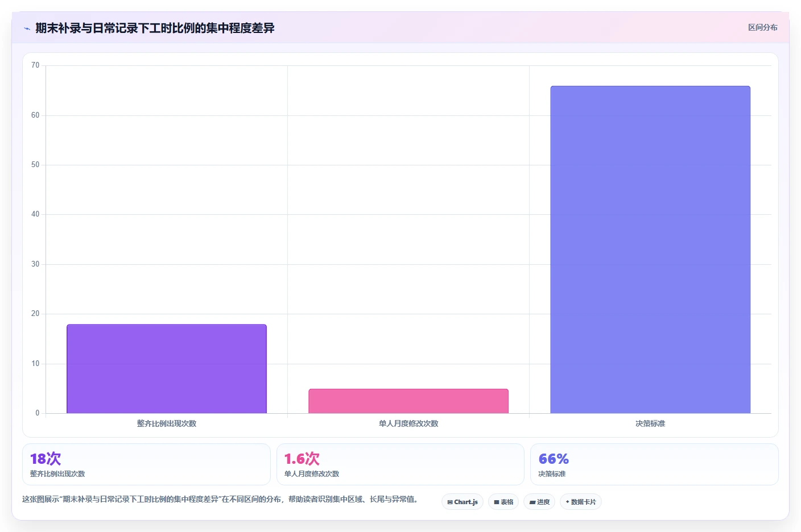The height and width of the screenshot is (532, 801).
Task: Click the 66% card value
Action: [x=554, y=459]
